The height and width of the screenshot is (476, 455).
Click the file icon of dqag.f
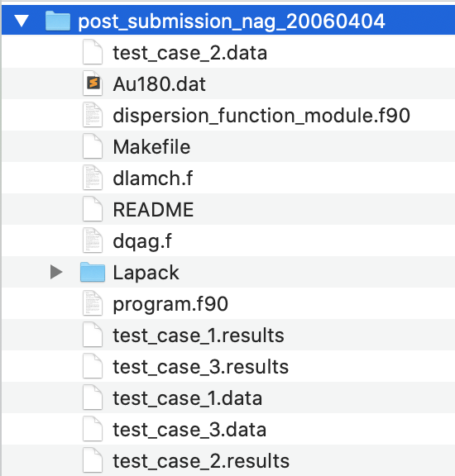(x=93, y=240)
